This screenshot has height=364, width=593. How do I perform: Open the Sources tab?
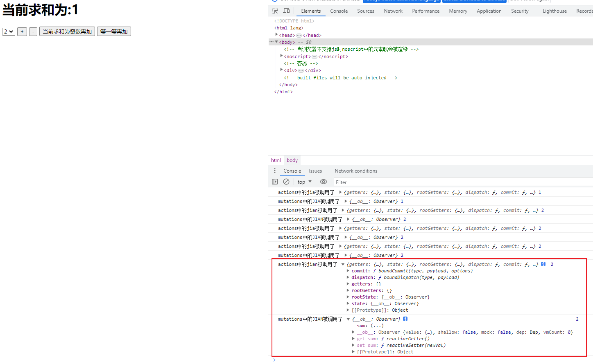pyautogui.click(x=365, y=11)
